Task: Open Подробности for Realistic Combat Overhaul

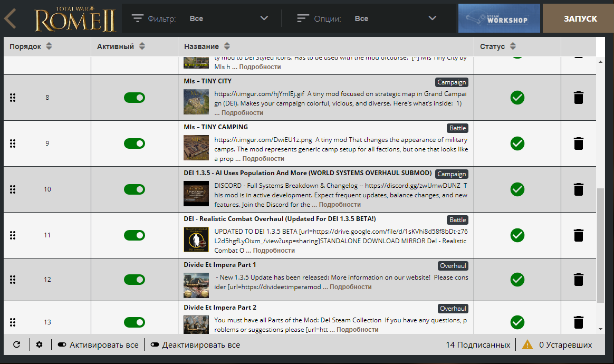Action: (274, 251)
